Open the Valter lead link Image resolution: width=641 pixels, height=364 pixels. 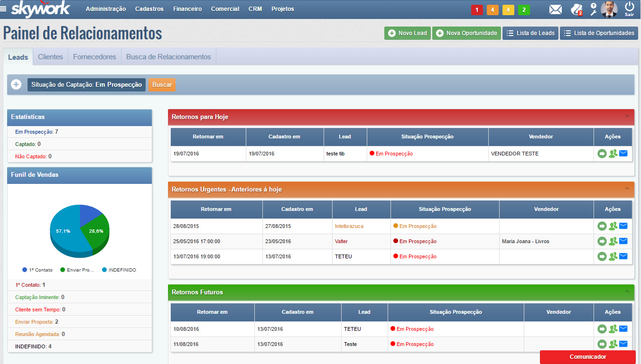[x=341, y=241]
